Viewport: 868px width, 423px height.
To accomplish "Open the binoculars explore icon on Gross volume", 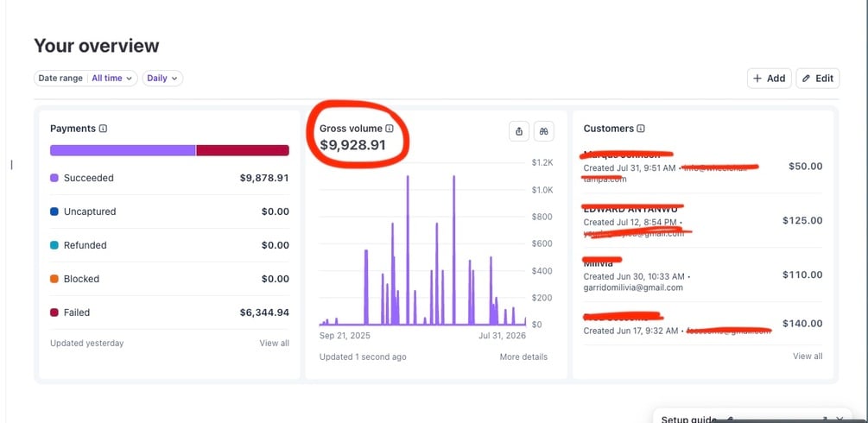I will coord(543,131).
